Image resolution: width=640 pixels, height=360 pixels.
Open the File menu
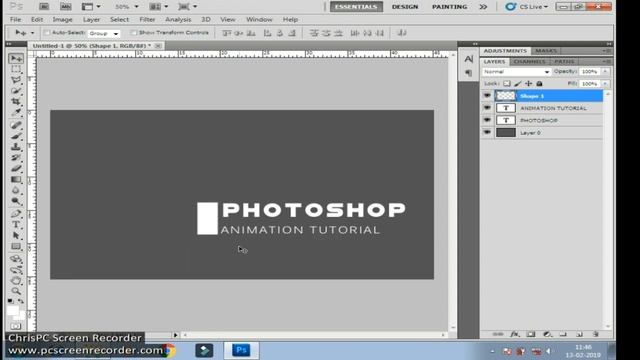(16, 19)
